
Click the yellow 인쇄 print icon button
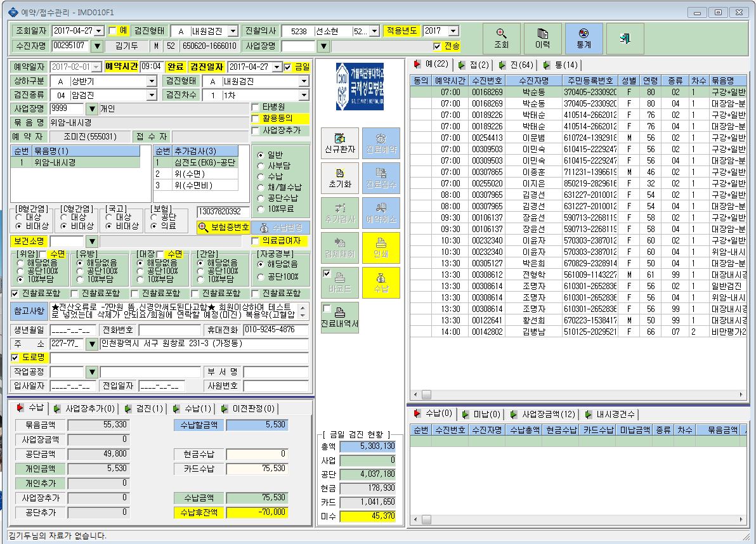pyautogui.click(x=381, y=248)
